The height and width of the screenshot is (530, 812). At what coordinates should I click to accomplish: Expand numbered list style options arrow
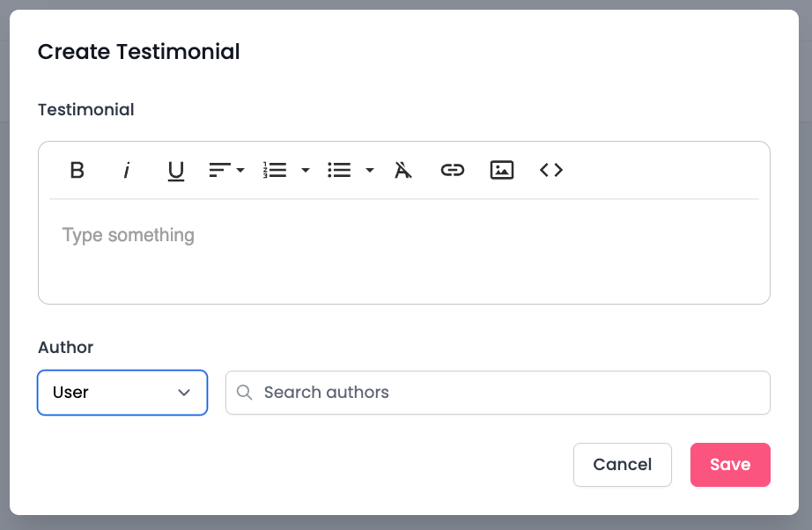tap(306, 170)
